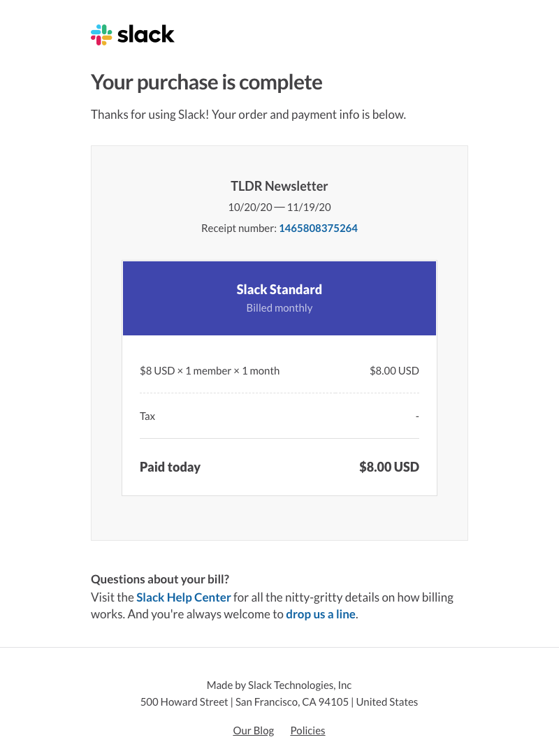This screenshot has width=559, height=756.
Task: Click the Slack Standard plan title
Action: click(279, 290)
